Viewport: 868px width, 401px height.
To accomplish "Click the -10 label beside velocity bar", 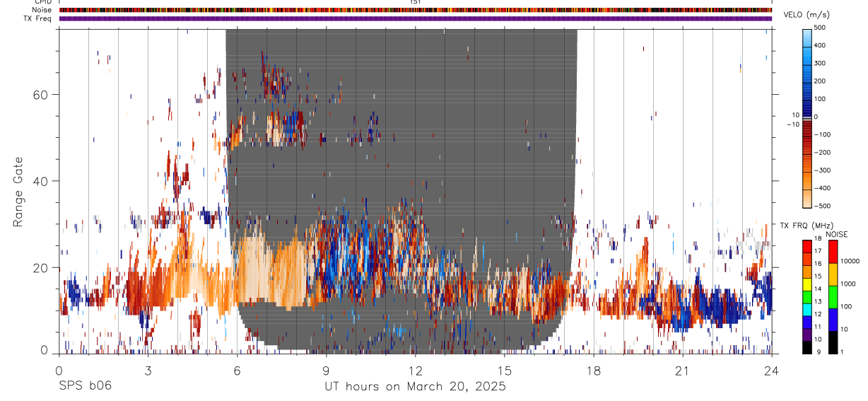I will click(x=792, y=124).
